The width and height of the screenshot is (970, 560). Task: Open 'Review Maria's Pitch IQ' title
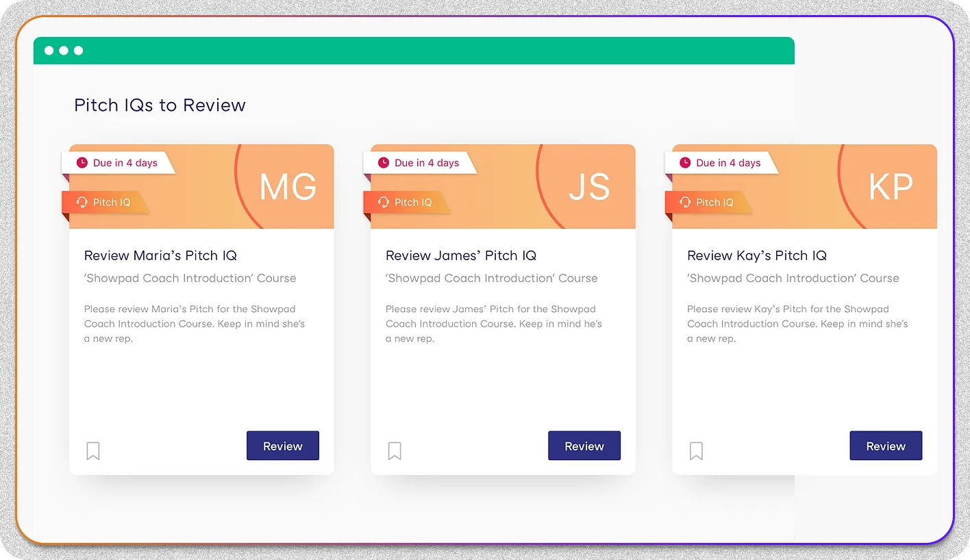pyautogui.click(x=160, y=255)
